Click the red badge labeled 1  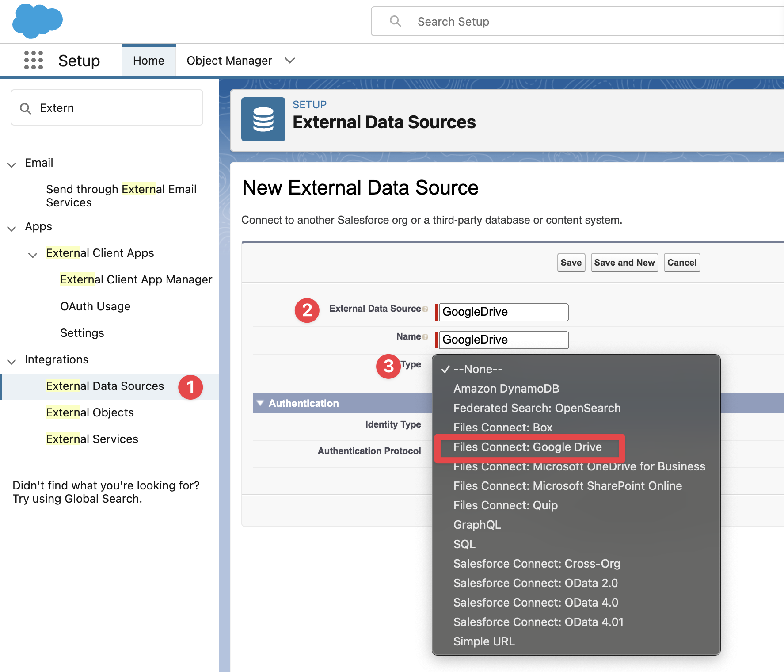(190, 387)
